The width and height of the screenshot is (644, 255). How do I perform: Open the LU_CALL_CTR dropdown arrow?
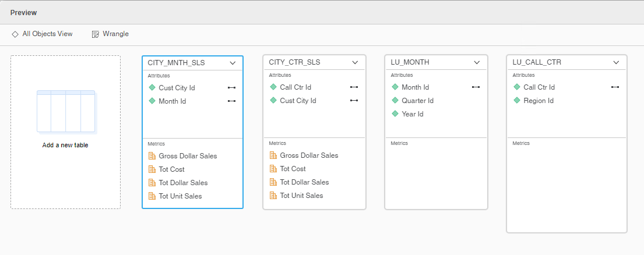click(x=616, y=63)
